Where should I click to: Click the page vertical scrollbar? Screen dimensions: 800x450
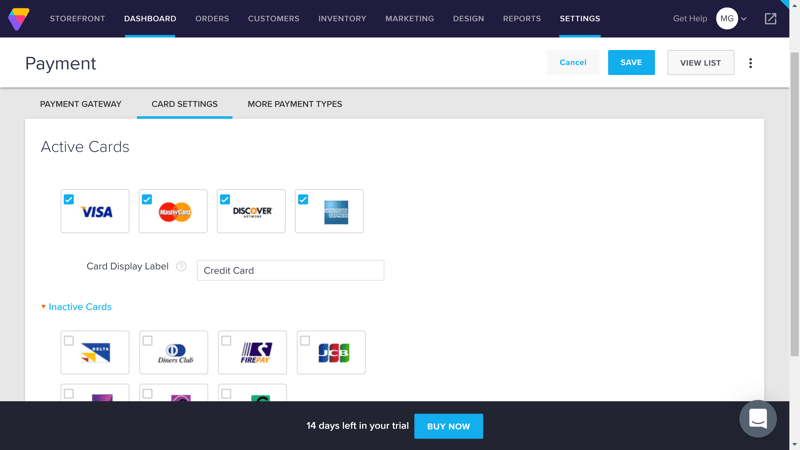pos(794,204)
